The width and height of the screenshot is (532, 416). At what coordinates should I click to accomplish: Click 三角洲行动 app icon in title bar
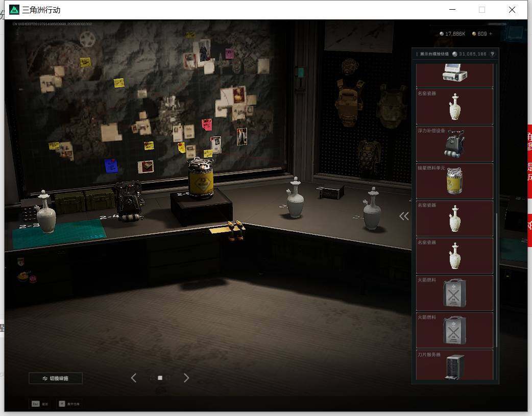(14, 10)
